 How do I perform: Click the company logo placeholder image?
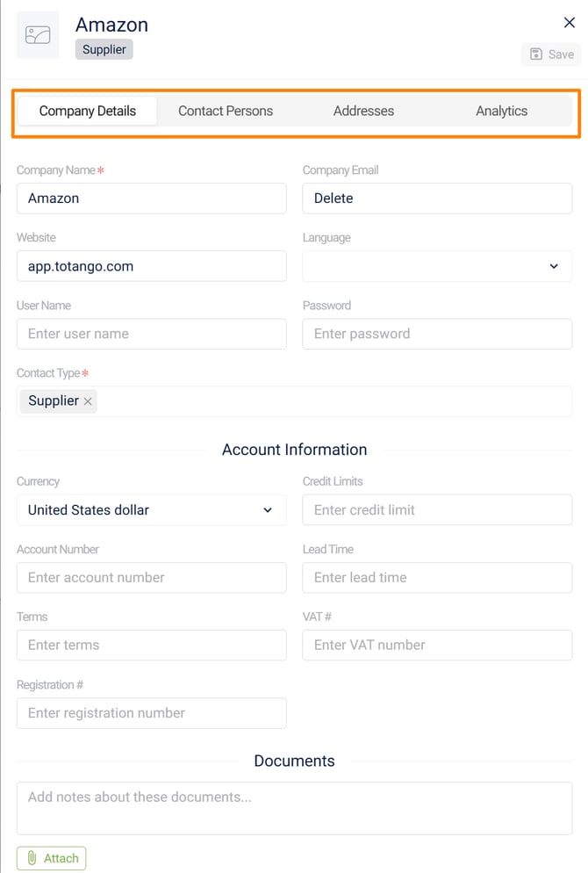[x=38, y=35]
